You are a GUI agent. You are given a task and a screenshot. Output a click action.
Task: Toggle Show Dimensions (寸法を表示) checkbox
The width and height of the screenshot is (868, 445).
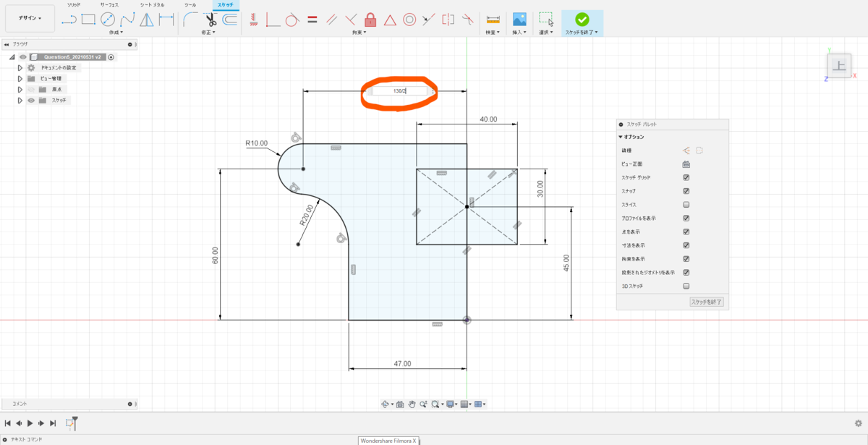(x=686, y=245)
